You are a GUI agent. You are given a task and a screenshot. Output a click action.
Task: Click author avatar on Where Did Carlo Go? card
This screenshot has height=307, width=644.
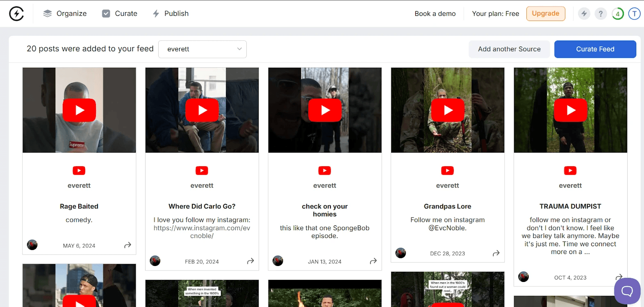(x=155, y=261)
